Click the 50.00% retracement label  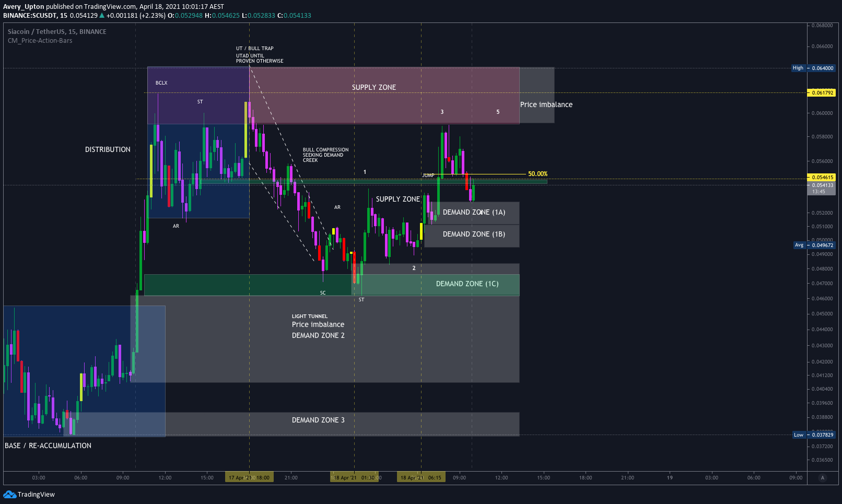[x=537, y=174]
